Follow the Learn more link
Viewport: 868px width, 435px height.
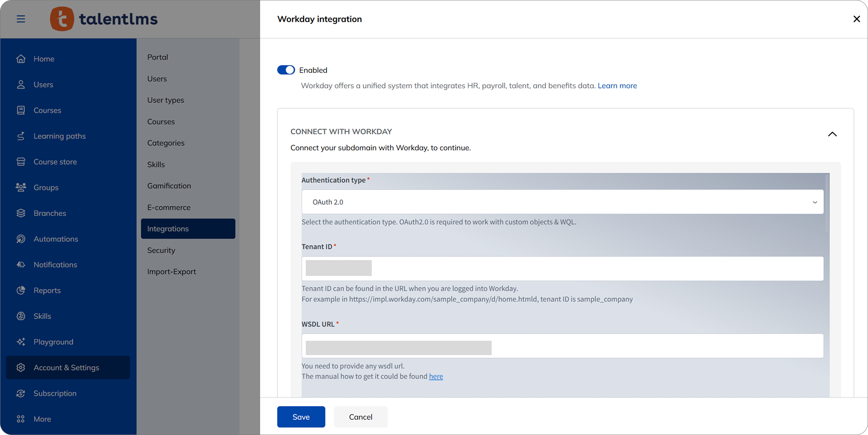[617, 86]
